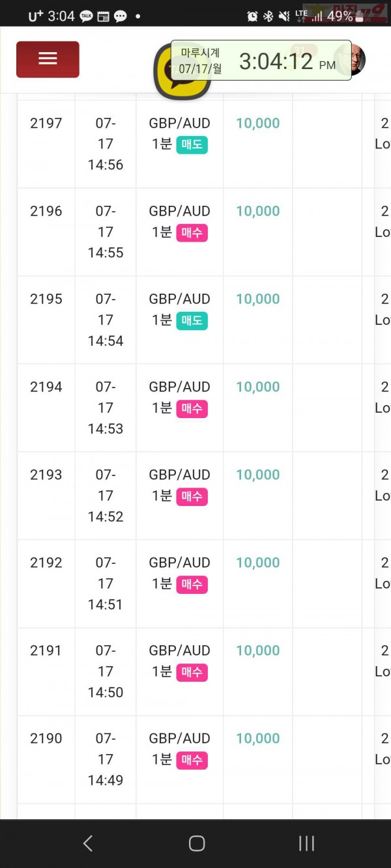
Task: Click the 매수 badge in row 2196
Action: [192, 232]
